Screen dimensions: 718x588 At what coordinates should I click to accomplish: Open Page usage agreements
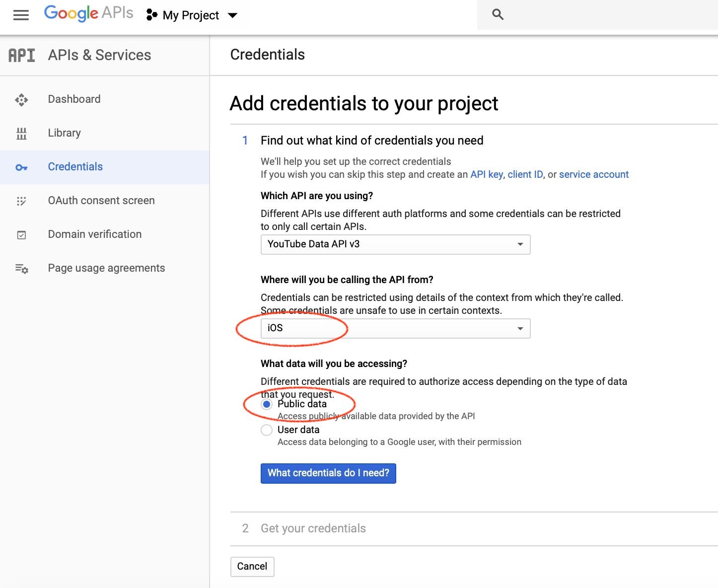[105, 268]
